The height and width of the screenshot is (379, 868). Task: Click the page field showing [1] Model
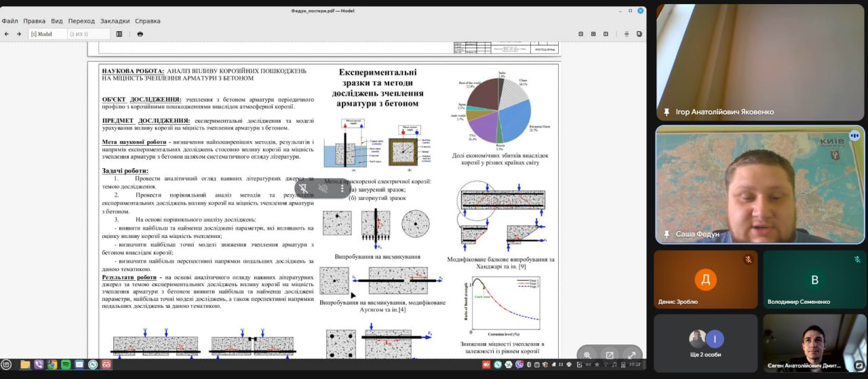pyautogui.click(x=47, y=34)
